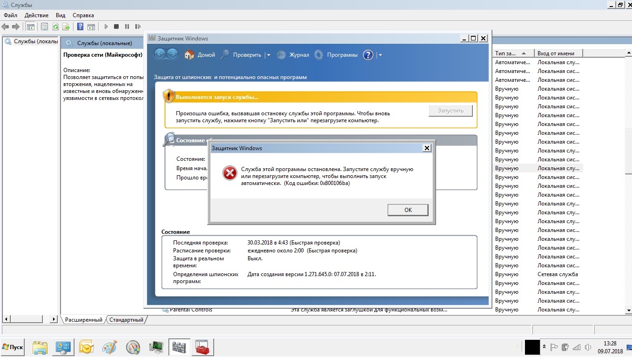Image resolution: width=632 pixels, height=364 pixels.
Task: Open the Действие menu in Services
Action: pos(37,15)
